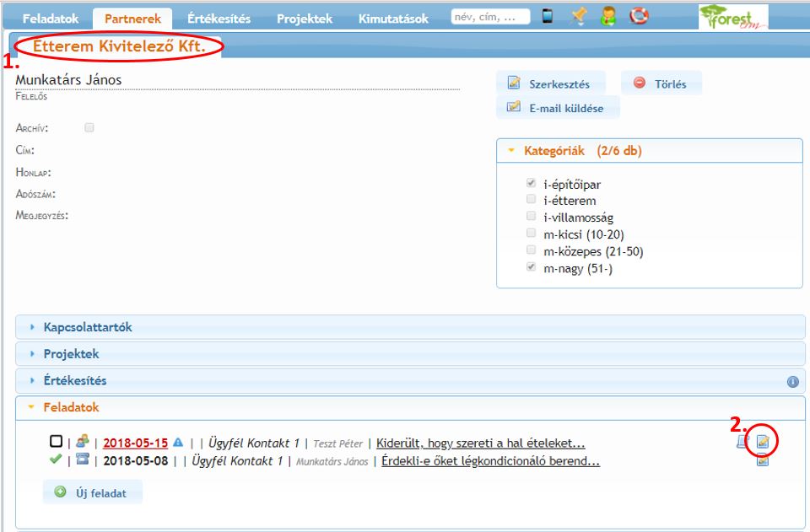Click edit icon for the 2018-05-08 task
810x532 pixels.
point(763,461)
